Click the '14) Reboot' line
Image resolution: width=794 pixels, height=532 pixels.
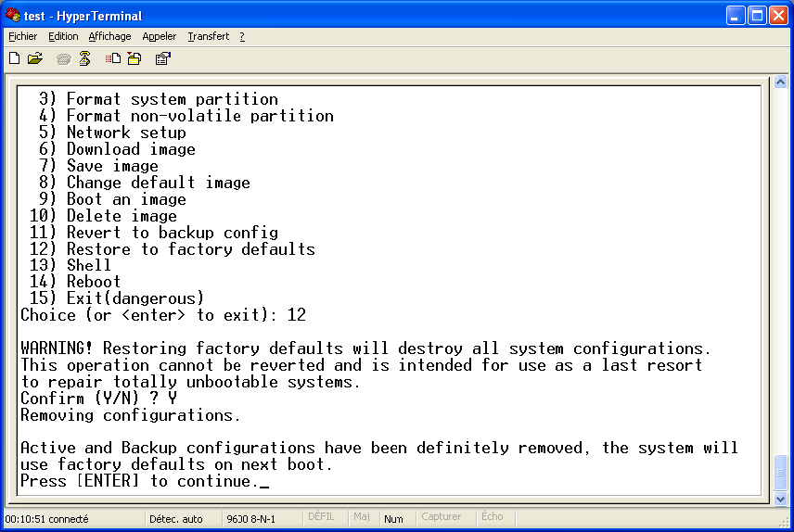pos(75,282)
